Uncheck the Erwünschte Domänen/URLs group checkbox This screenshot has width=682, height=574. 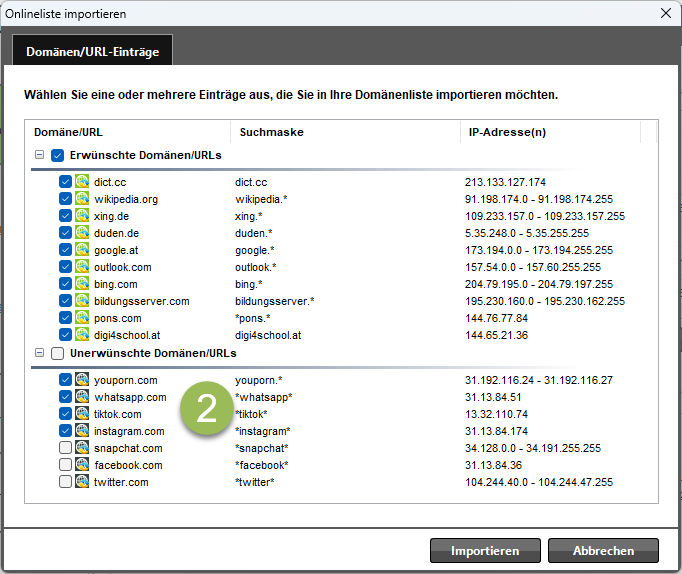(57, 155)
